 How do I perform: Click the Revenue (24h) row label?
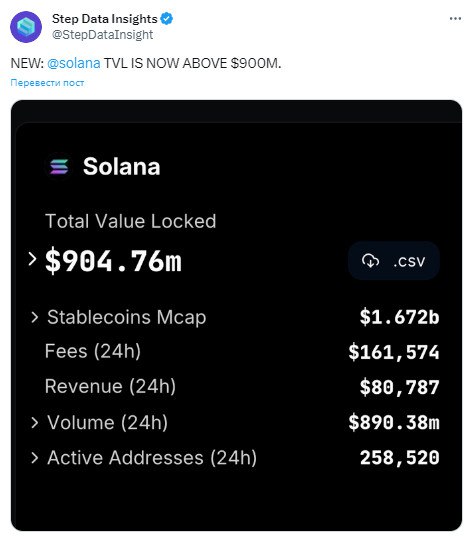[110, 386]
